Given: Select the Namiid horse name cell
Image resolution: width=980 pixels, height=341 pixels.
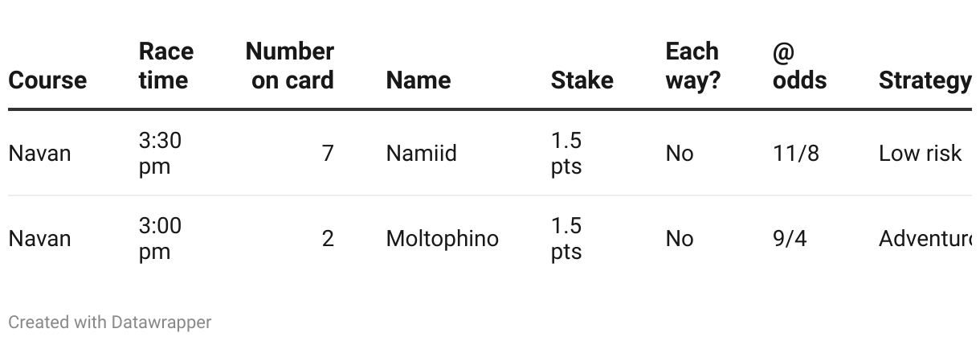Looking at the screenshot, I should click(422, 154).
